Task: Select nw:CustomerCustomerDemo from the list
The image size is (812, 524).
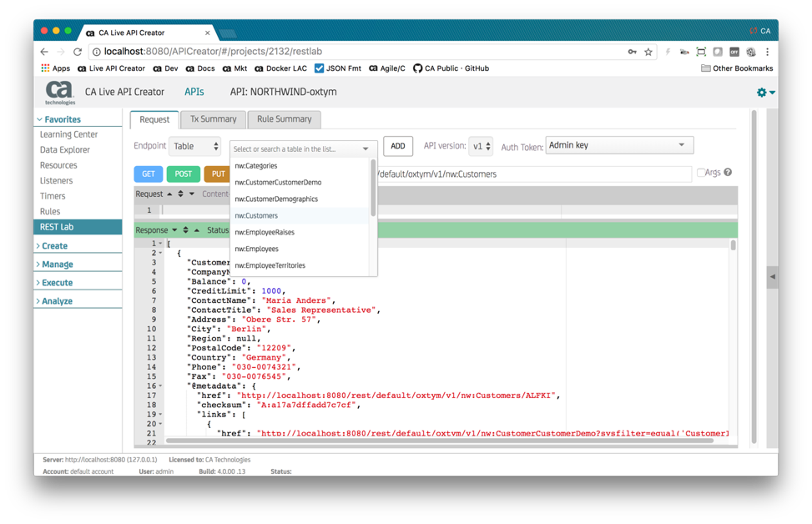Action: 300,183
